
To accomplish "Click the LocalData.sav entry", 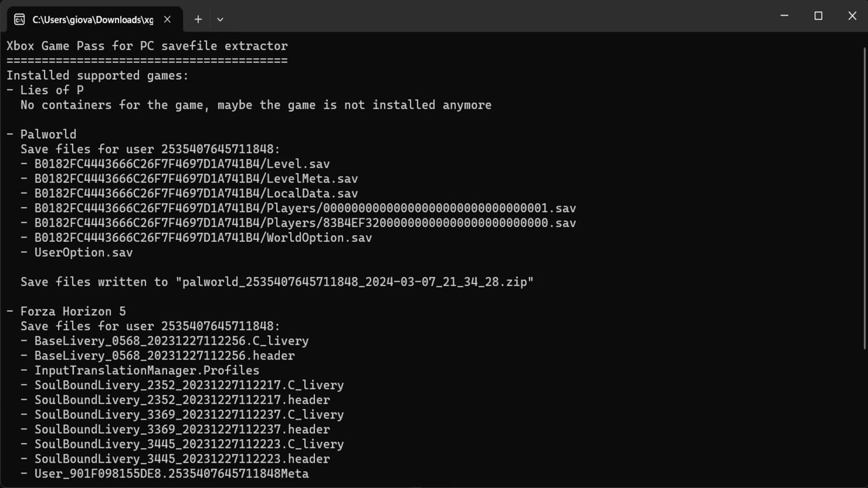I will click(x=189, y=193).
